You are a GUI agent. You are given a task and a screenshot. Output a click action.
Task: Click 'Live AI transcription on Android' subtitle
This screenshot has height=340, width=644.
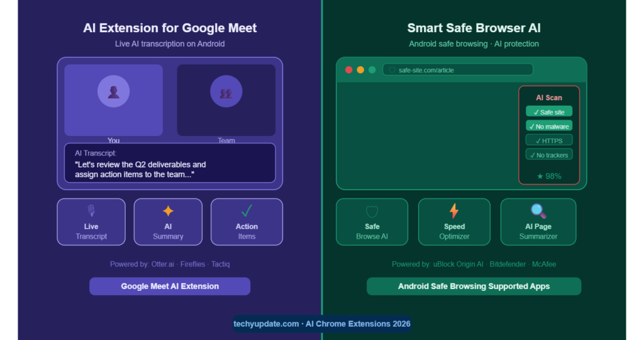[x=170, y=43]
